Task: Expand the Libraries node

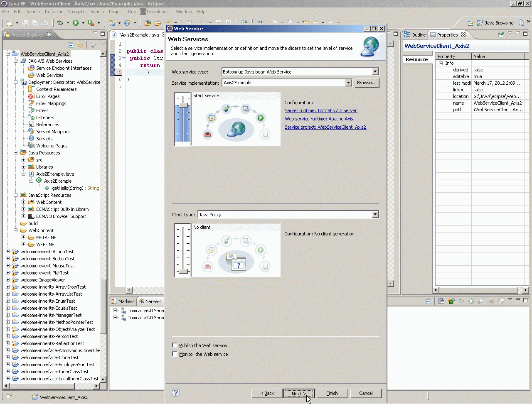Action: (x=23, y=167)
